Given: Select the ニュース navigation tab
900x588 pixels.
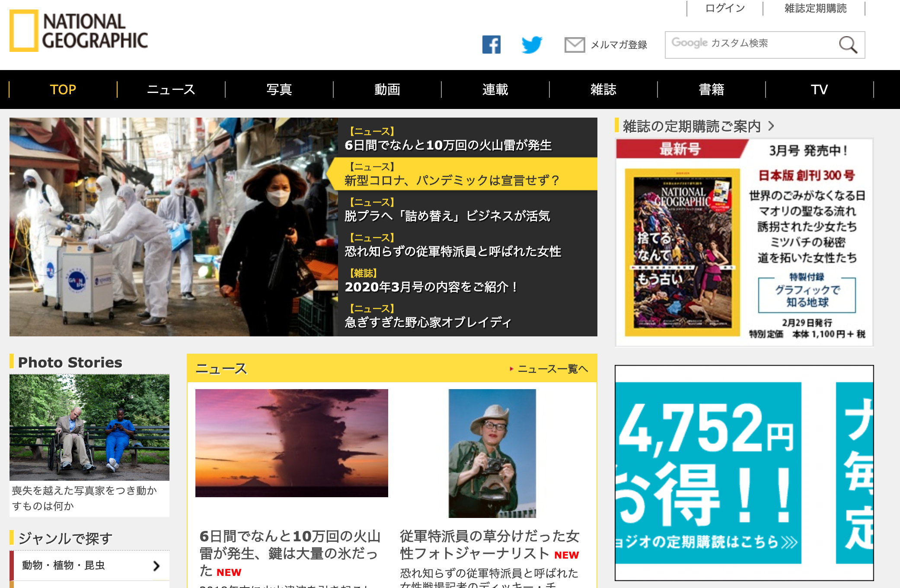Looking at the screenshot, I should [171, 89].
